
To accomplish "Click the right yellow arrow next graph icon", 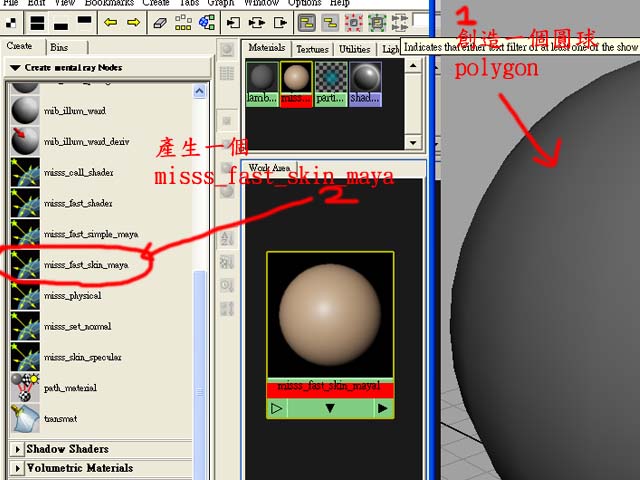I will [133, 22].
